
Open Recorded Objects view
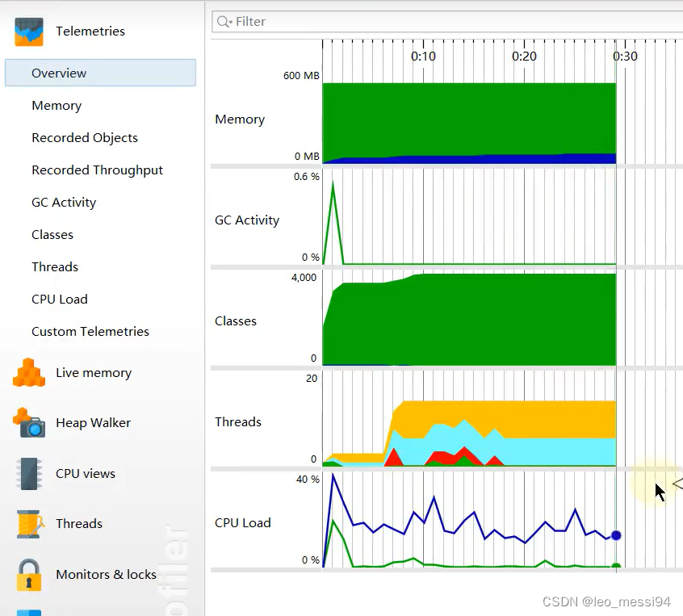pos(85,138)
